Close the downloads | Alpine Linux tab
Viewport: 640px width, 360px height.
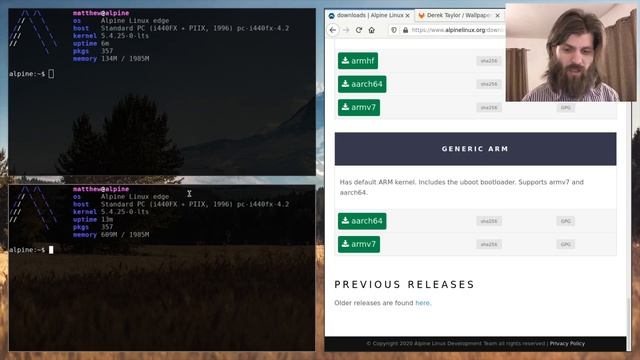(407, 16)
